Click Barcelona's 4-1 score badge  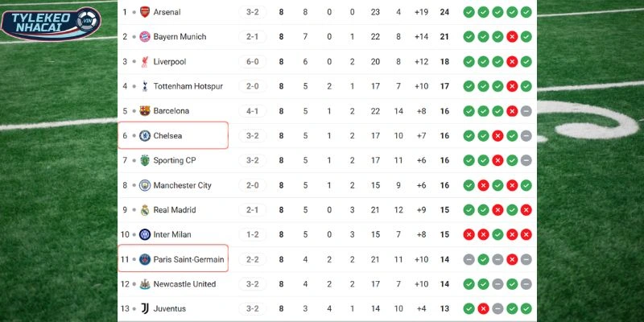coord(252,111)
